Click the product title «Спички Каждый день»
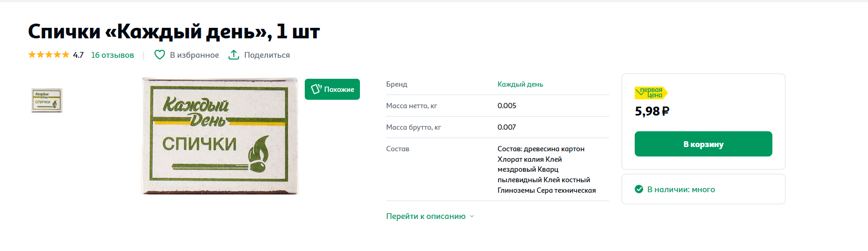Viewport: 868px width, 251px height. point(173,32)
